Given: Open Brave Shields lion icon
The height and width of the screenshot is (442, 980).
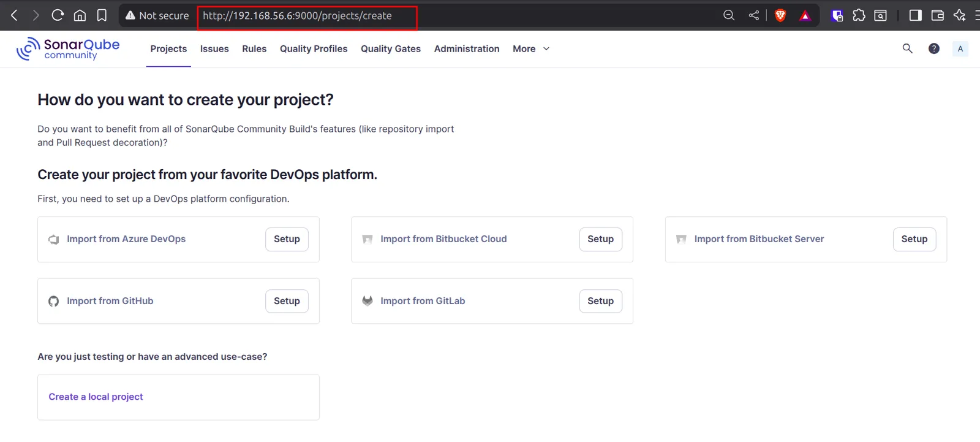Looking at the screenshot, I should (780, 15).
